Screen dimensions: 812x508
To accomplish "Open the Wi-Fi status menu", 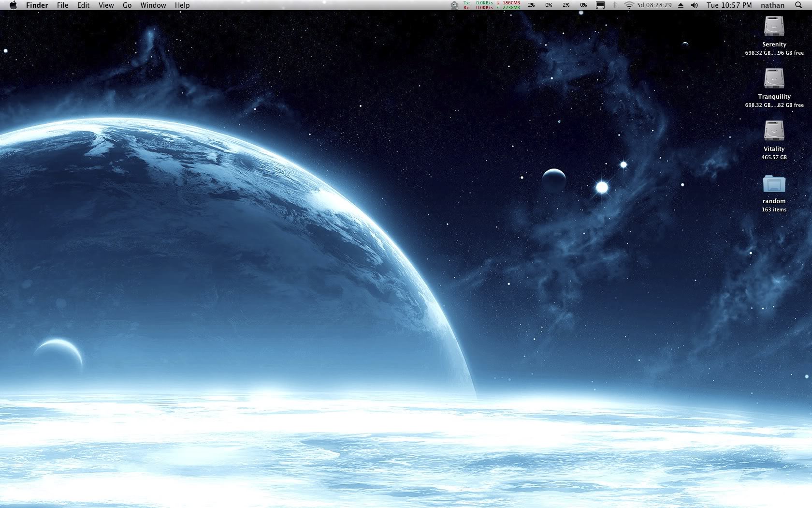I will [x=629, y=5].
